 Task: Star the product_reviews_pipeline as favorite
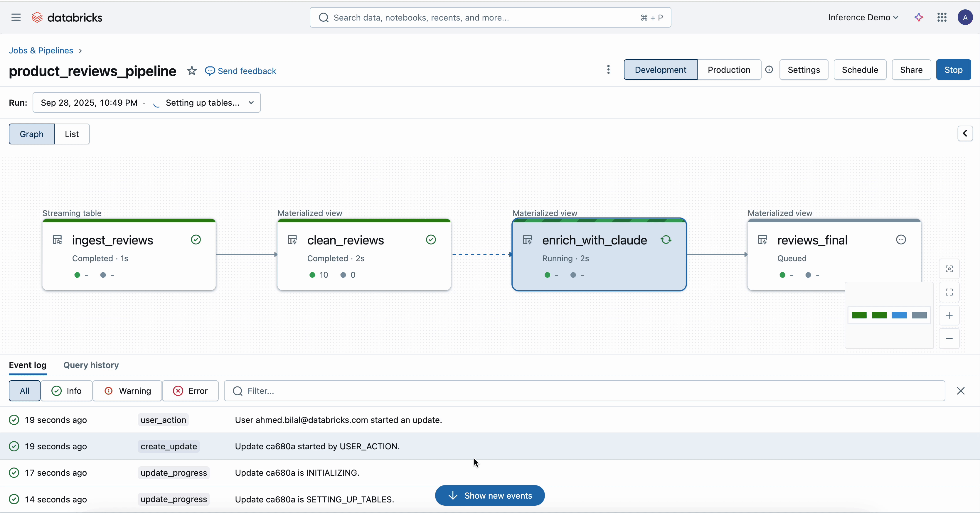[192, 71]
